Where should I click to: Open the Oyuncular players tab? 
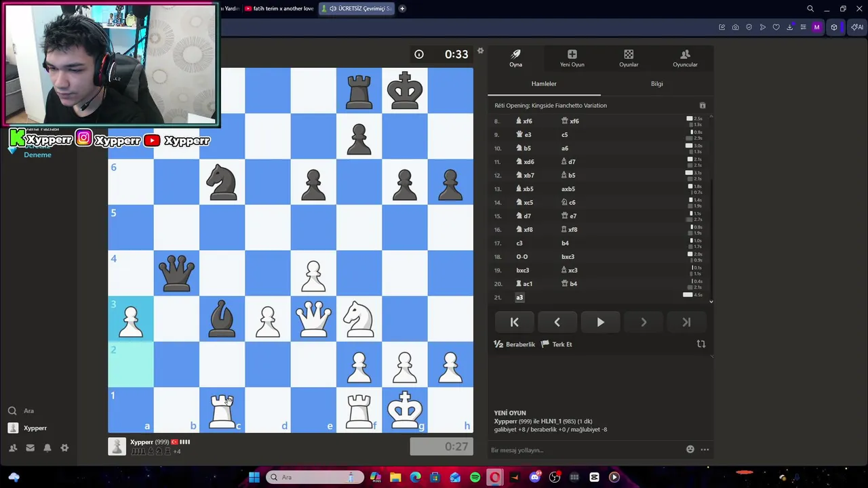[685, 58]
